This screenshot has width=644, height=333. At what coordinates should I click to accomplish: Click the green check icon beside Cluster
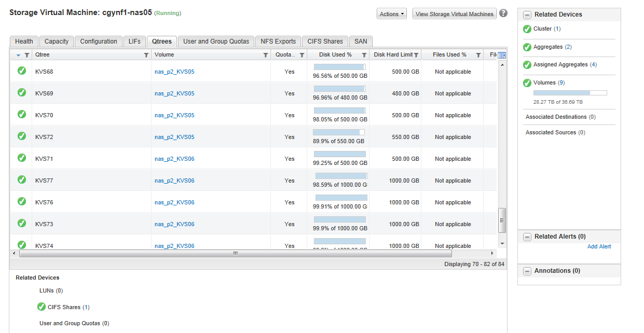tap(527, 29)
